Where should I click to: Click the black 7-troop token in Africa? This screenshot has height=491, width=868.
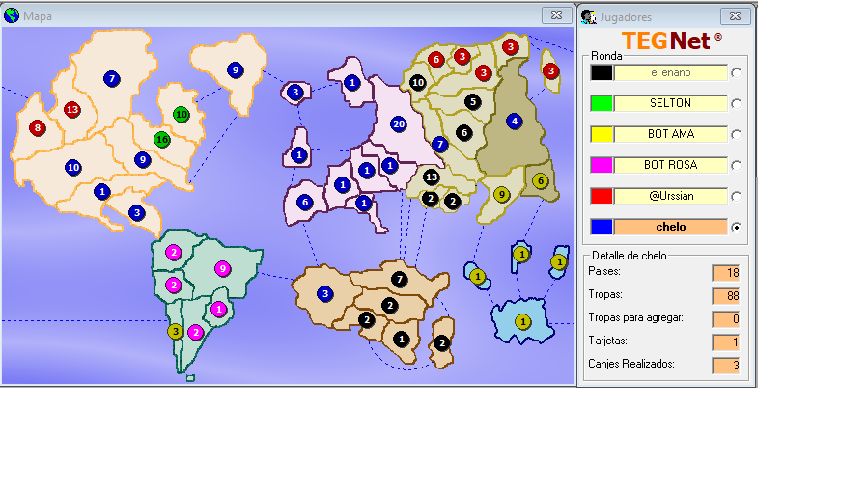400,280
